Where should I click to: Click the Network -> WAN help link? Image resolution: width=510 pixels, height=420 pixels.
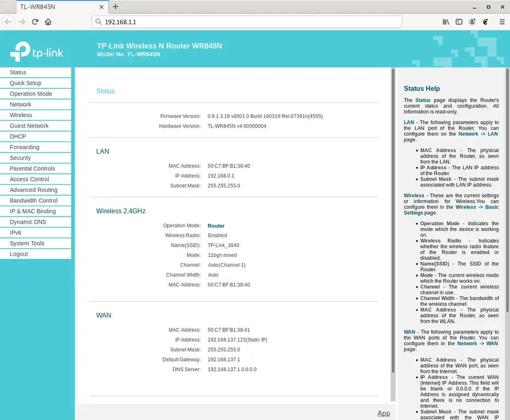477,343
